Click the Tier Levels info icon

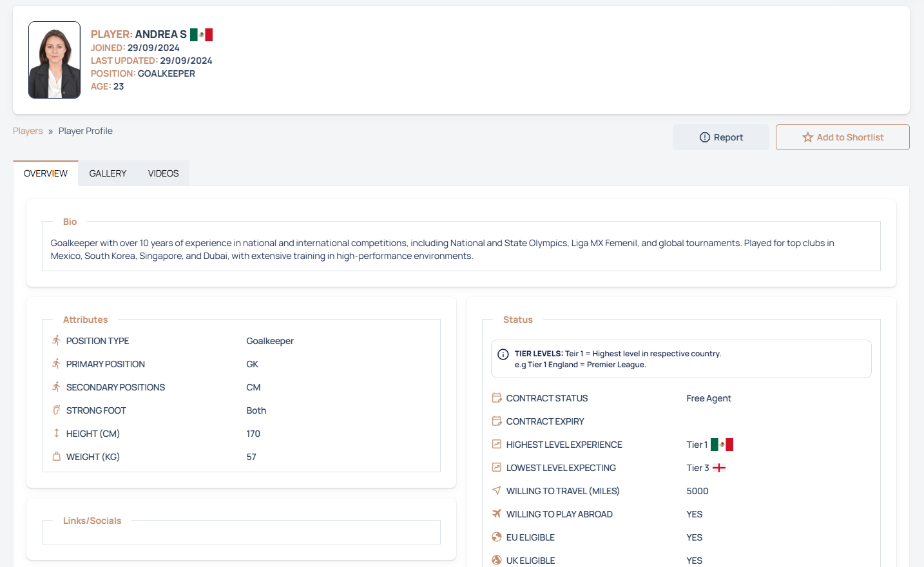tap(503, 354)
